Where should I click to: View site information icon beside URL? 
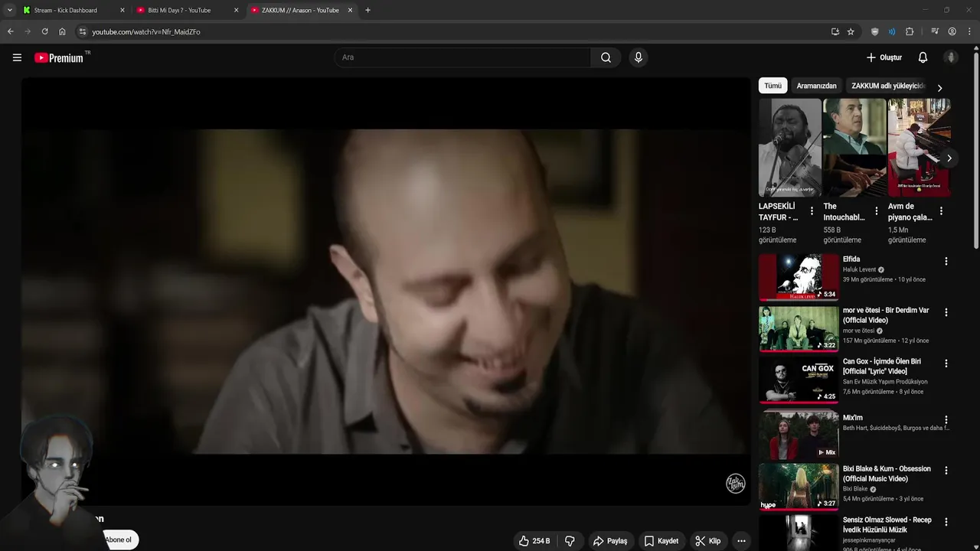[83, 31]
